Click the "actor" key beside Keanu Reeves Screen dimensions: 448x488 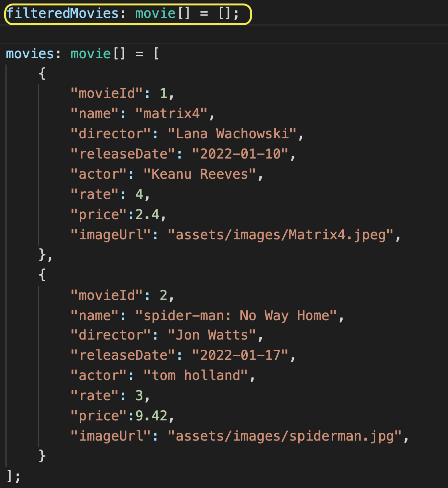coord(98,174)
